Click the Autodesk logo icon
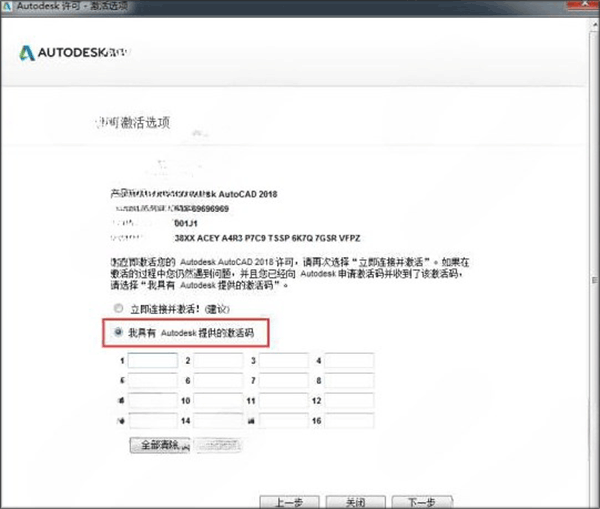The image size is (600, 509). [x=27, y=53]
